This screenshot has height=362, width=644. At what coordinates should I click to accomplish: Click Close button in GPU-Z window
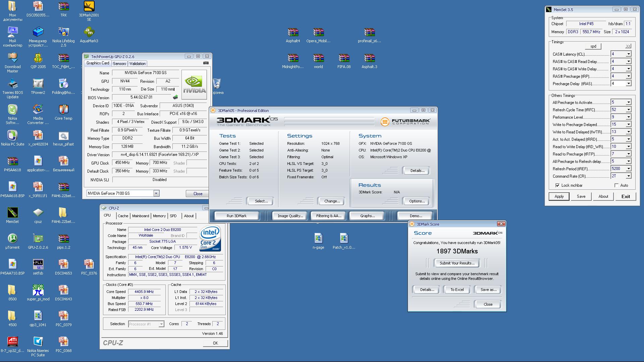(198, 194)
